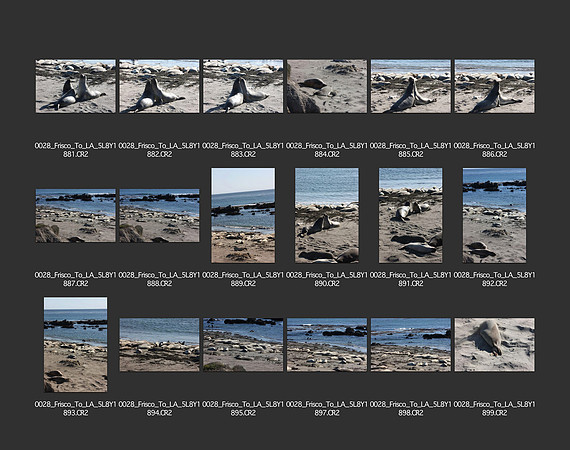The width and height of the screenshot is (570, 450).
Task: Open thumbnail of photo 883.CR2
Action: pyautogui.click(x=243, y=86)
